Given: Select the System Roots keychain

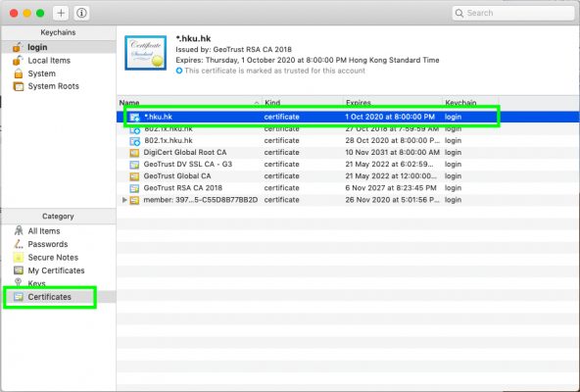Looking at the screenshot, I should tap(58, 86).
